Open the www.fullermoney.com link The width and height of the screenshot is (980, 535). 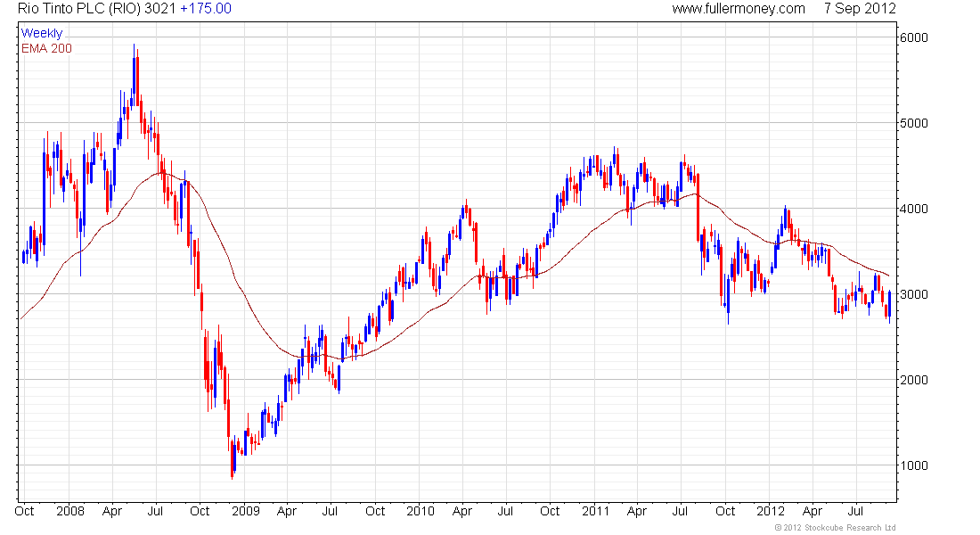click(739, 9)
